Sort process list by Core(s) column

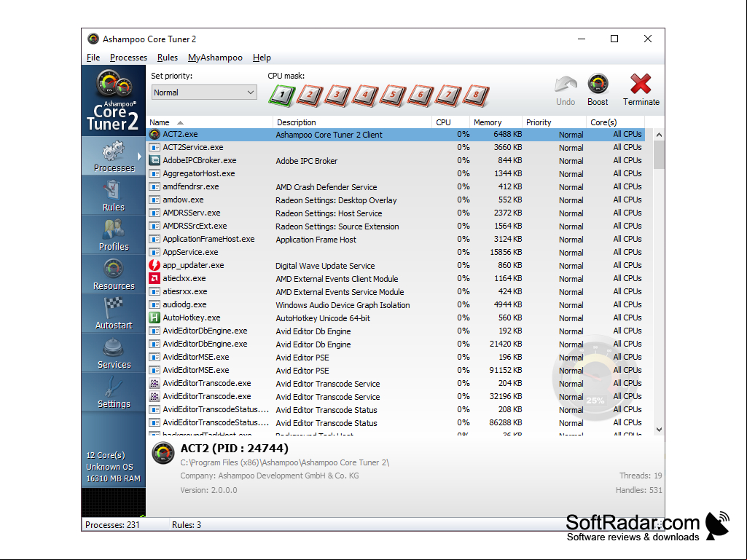[x=616, y=122]
